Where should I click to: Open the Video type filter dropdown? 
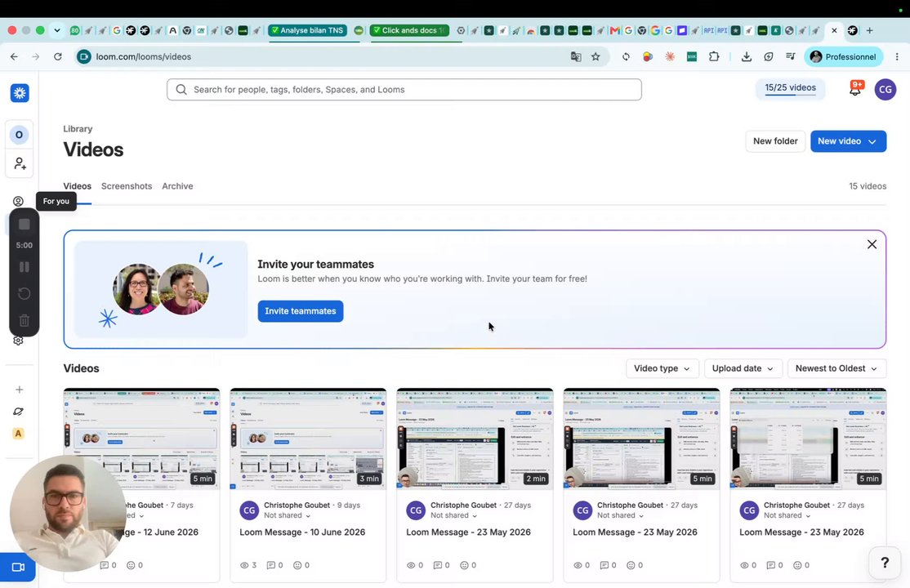(662, 368)
